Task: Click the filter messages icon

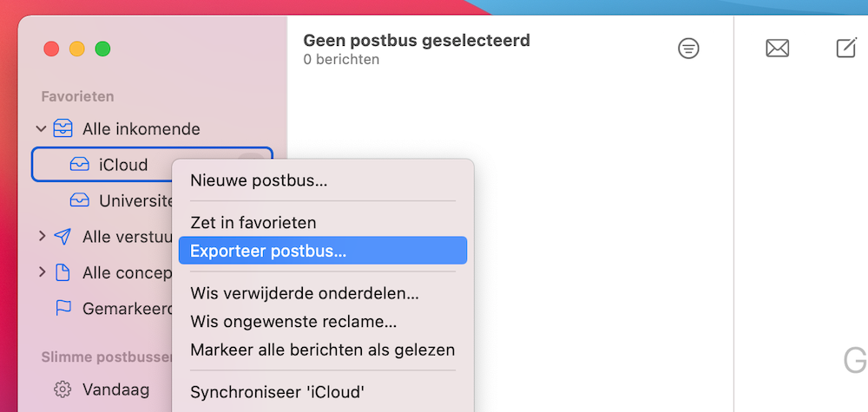Action: (688, 49)
